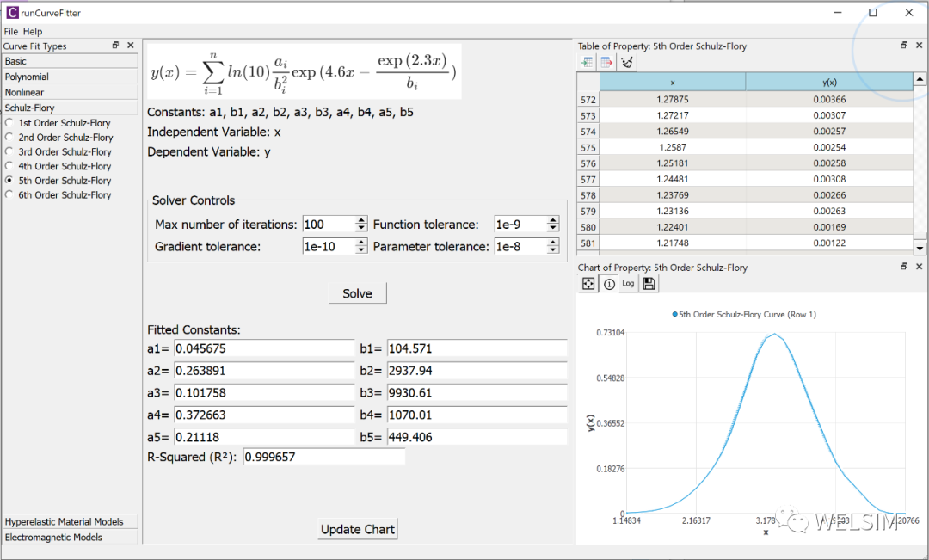
Task: Click the Function tolerance field
Action: click(x=520, y=224)
